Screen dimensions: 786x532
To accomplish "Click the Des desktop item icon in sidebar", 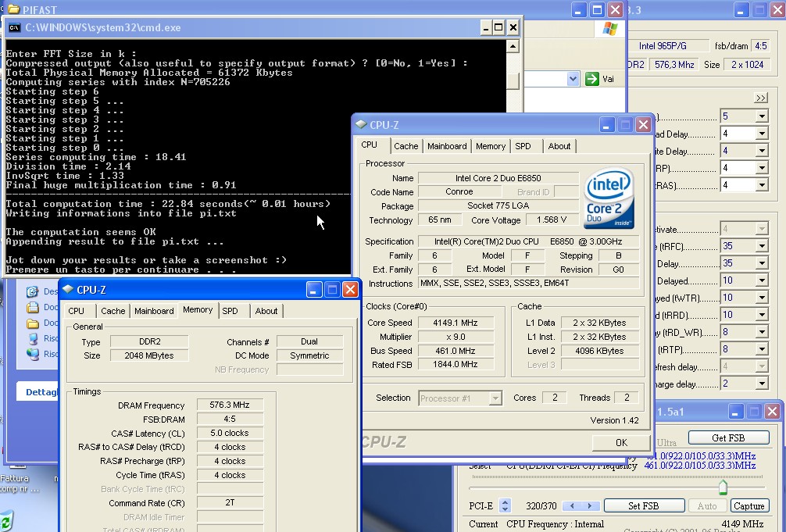I will (x=33, y=291).
